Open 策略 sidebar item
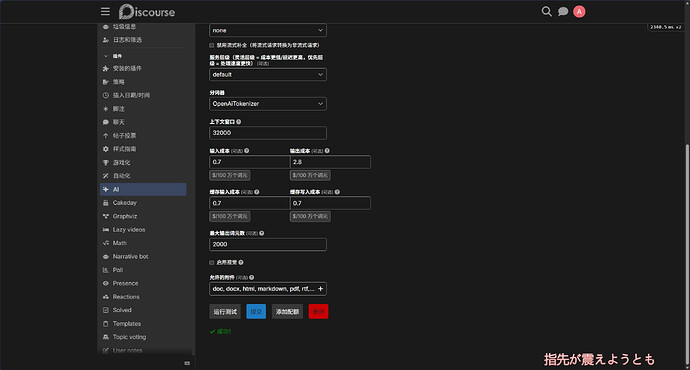 click(143, 82)
